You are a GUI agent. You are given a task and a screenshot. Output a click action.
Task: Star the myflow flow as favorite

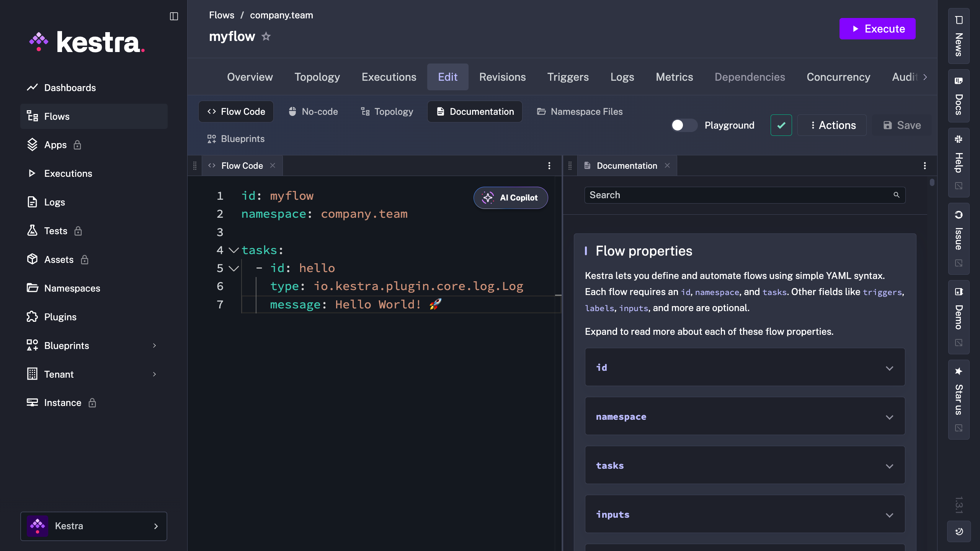point(266,37)
